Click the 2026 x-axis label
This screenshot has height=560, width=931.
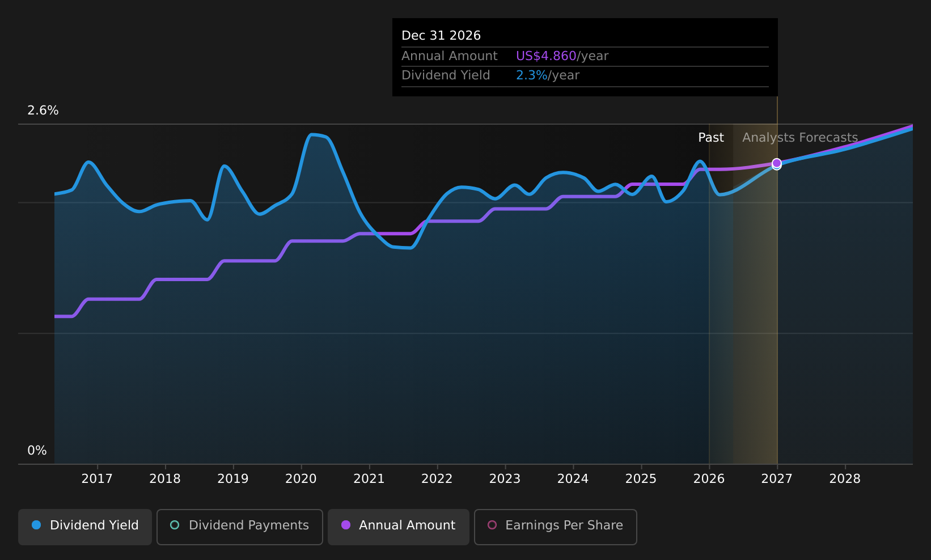tap(709, 479)
